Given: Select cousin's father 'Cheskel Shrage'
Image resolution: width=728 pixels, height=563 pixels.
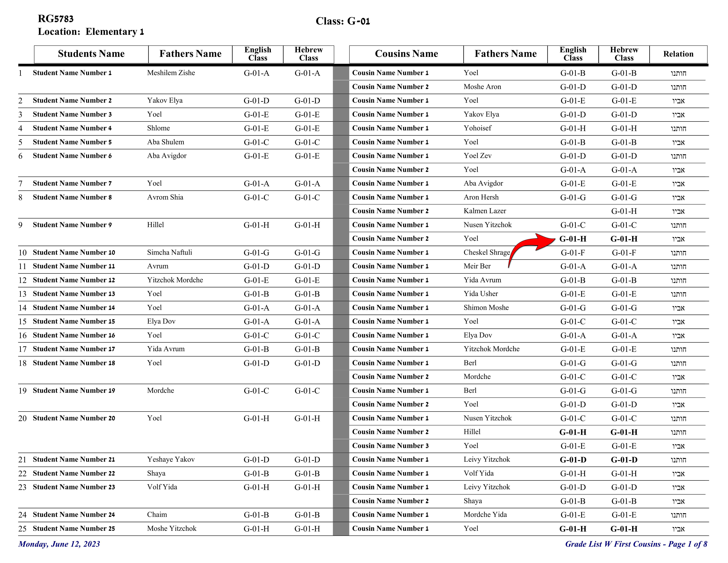Looking at the screenshot, I should (487, 252).
